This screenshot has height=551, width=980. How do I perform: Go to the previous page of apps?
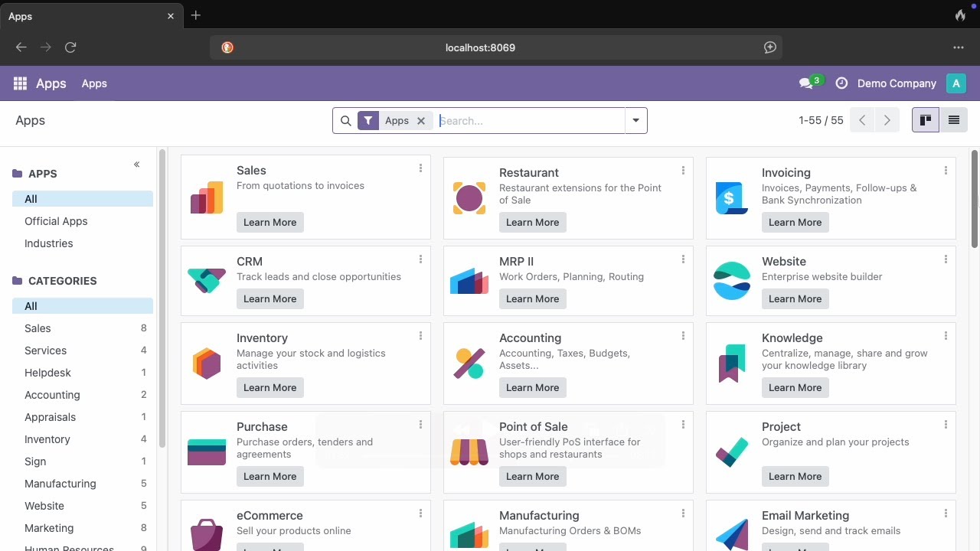click(862, 120)
